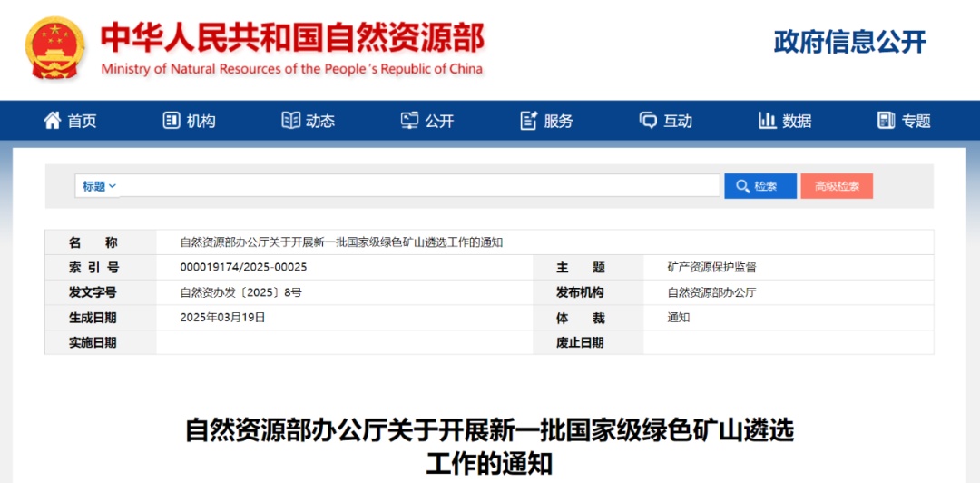Click the 动态 news book icon
The image size is (980, 483).
(x=290, y=121)
